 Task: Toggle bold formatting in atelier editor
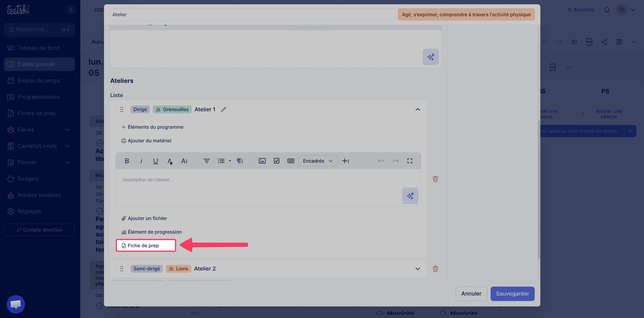click(x=127, y=161)
